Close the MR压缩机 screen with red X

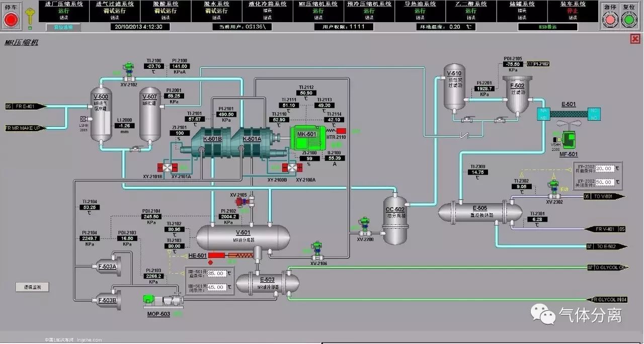point(634,39)
